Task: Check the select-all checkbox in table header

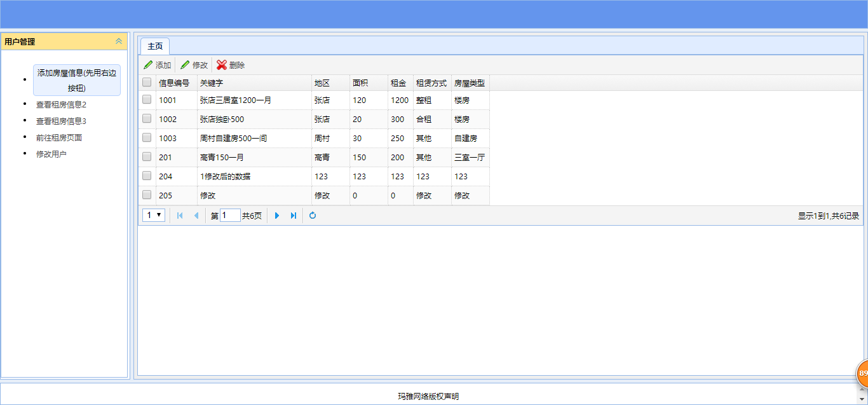Action: point(147,82)
